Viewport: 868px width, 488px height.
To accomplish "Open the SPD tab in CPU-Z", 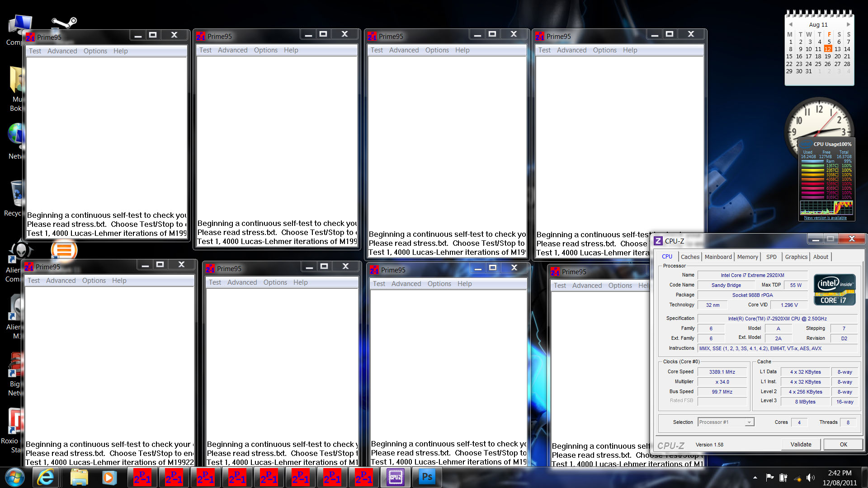I will tap(771, 257).
